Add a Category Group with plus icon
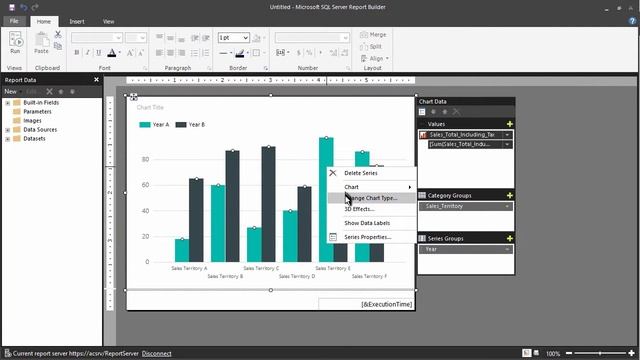640x360 pixels. pyautogui.click(x=509, y=196)
